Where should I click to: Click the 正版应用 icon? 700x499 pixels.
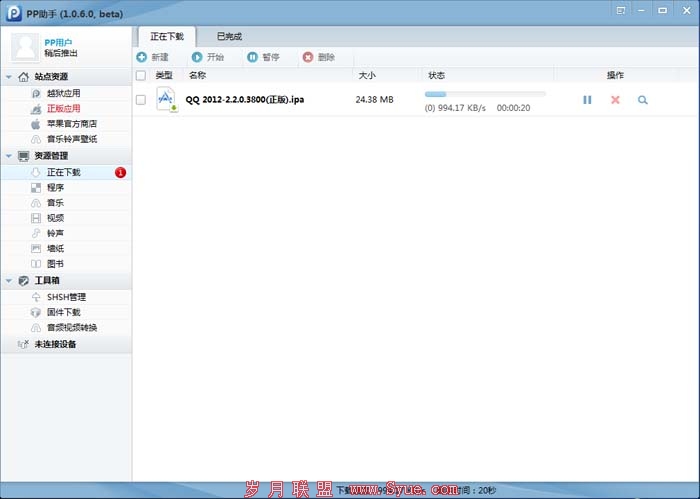click(36, 109)
